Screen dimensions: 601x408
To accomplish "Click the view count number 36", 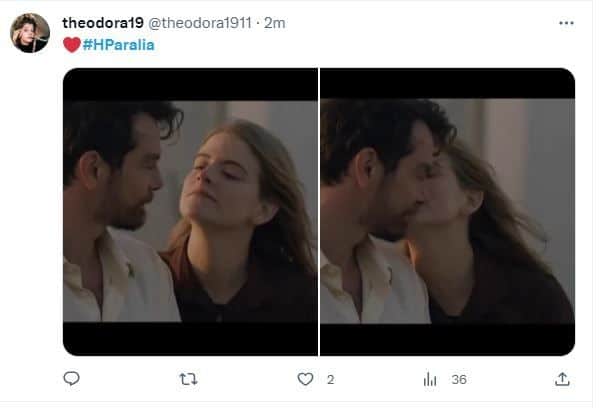I will (459, 380).
